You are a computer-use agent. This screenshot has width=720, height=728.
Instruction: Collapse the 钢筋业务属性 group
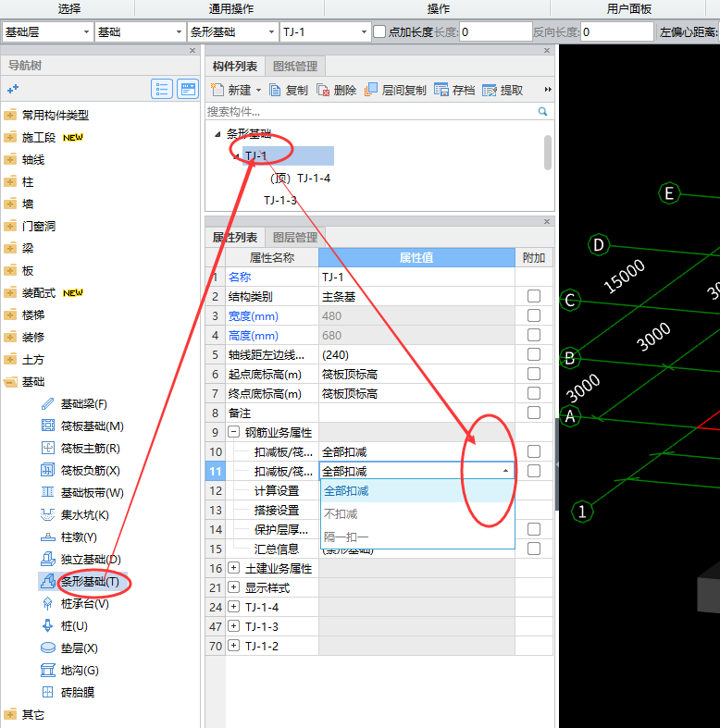point(233,432)
